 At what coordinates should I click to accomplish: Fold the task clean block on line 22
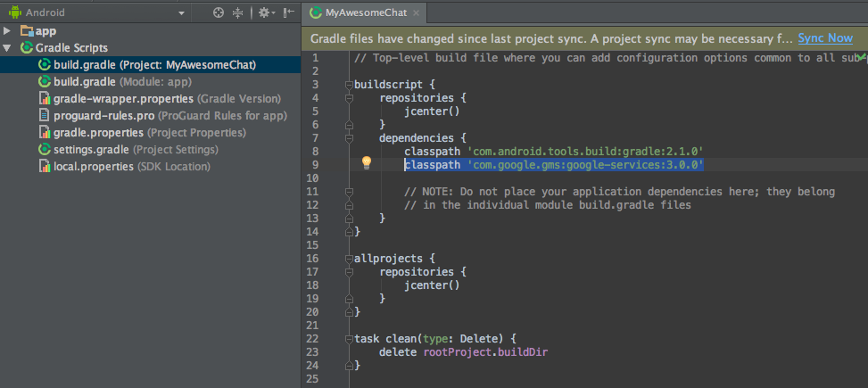[x=349, y=338]
